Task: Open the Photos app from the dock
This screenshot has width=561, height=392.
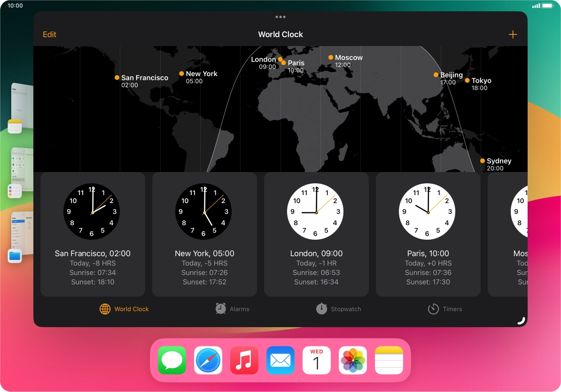Action: click(x=353, y=360)
